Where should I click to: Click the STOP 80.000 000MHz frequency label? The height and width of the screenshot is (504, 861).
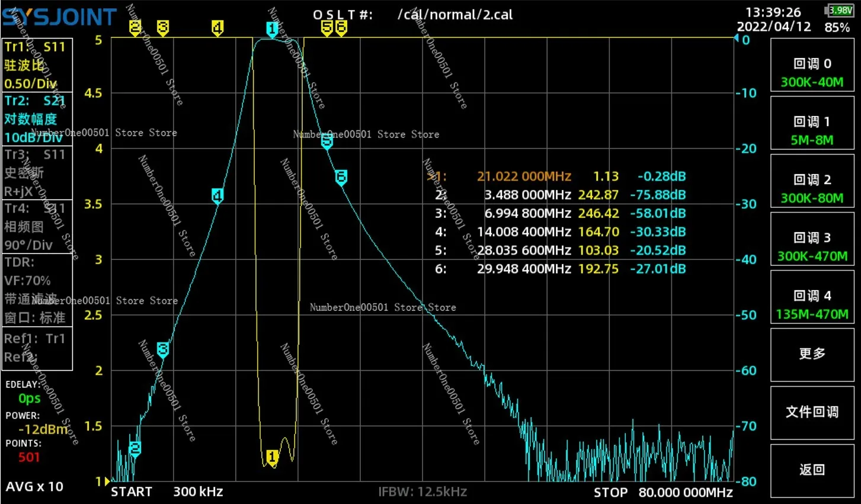664,493
